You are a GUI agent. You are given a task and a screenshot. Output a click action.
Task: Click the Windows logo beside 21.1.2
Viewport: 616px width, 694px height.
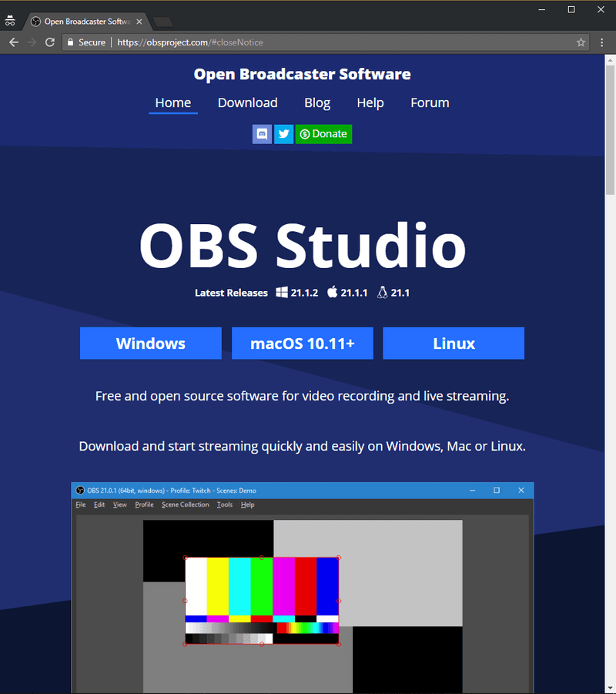point(282,293)
